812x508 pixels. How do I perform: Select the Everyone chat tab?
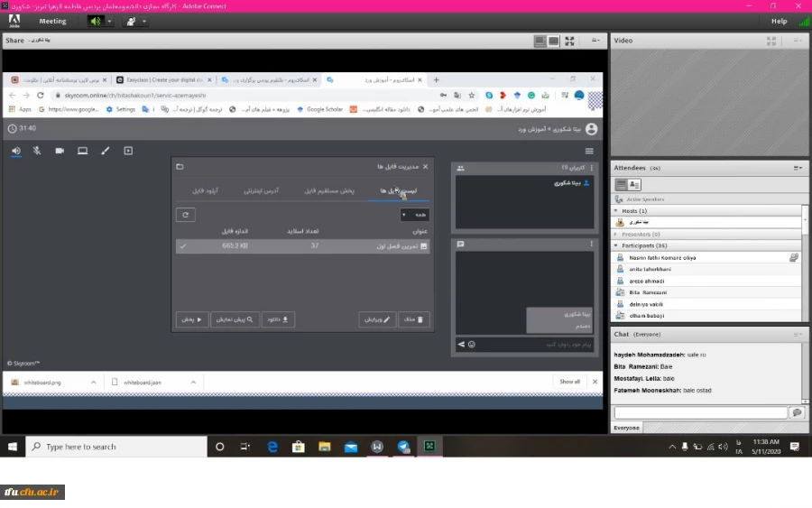tap(627, 428)
